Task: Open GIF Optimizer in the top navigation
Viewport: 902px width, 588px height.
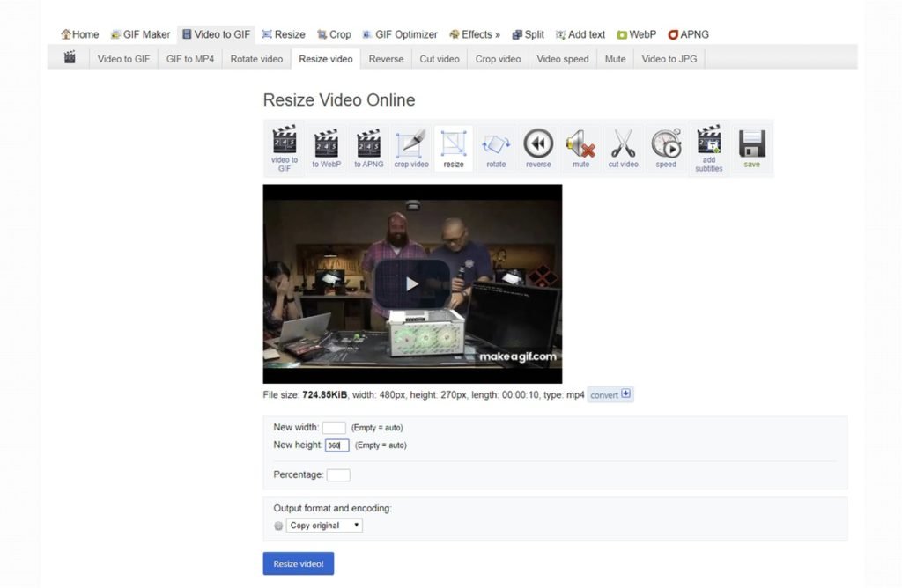Action: pyautogui.click(x=400, y=34)
